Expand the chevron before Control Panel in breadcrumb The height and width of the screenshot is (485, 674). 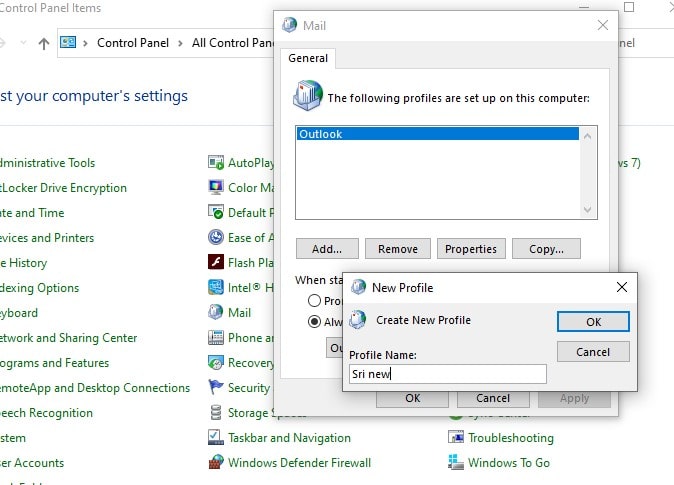click(x=85, y=43)
